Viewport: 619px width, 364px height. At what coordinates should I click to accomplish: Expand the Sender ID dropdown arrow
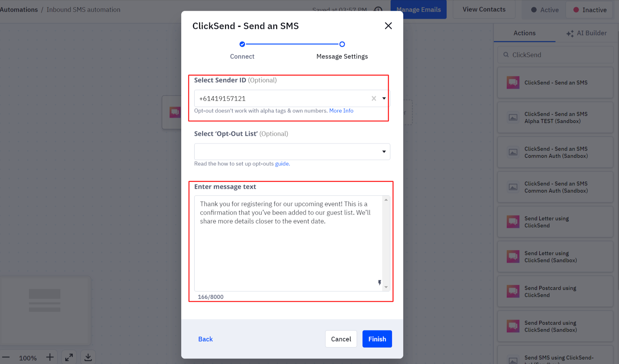(x=384, y=99)
